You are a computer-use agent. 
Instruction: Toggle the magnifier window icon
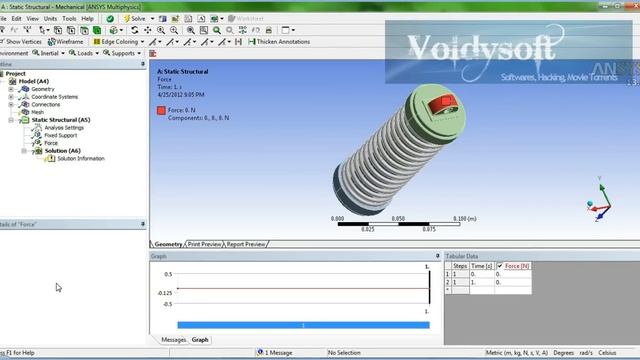click(204, 30)
